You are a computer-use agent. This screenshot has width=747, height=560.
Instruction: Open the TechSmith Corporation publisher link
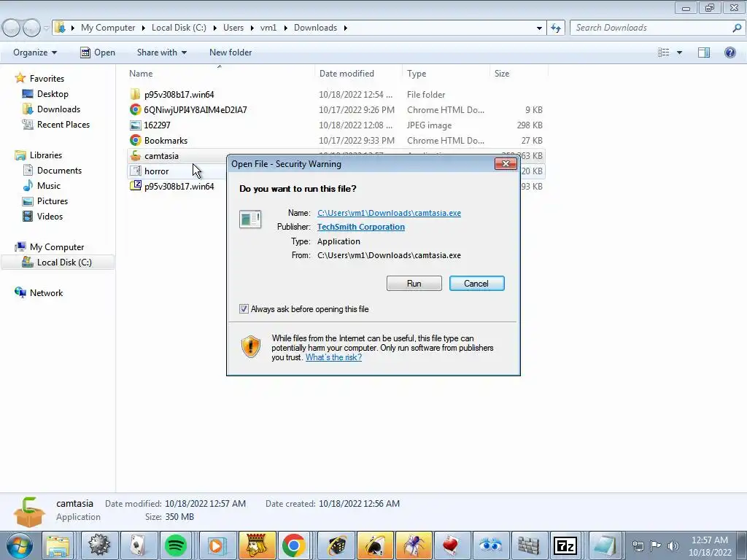point(360,227)
